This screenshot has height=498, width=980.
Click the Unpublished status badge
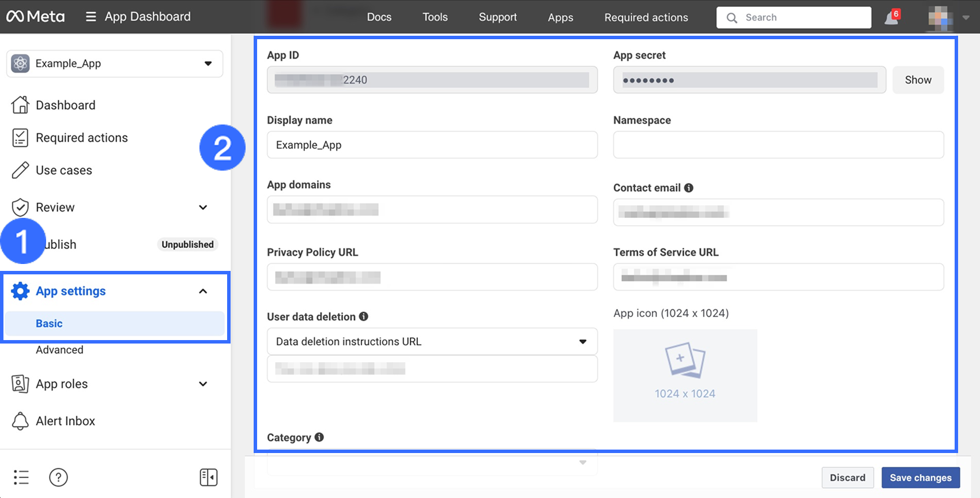[x=187, y=244]
